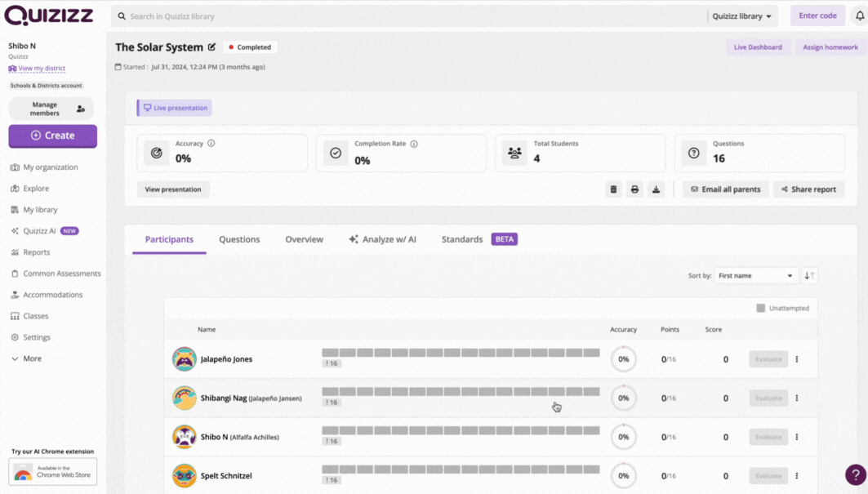
Task: Click the Questions count icon
Action: (x=693, y=153)
